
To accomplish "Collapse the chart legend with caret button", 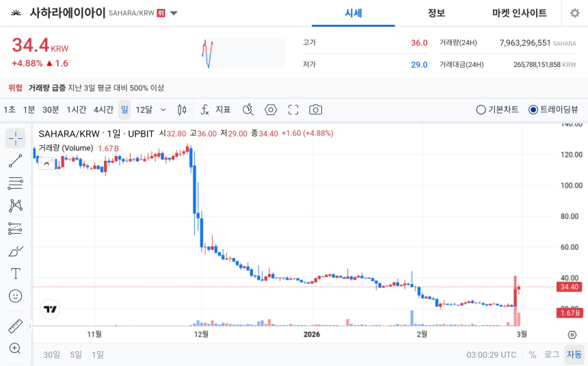I will click(46, 164).
